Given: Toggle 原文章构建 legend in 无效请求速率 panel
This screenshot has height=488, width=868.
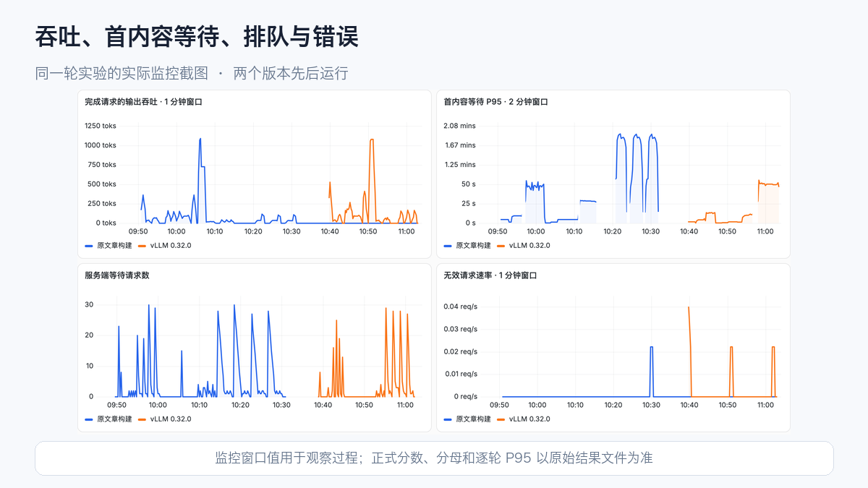Looking at the screenshot, I should [467, 419].
